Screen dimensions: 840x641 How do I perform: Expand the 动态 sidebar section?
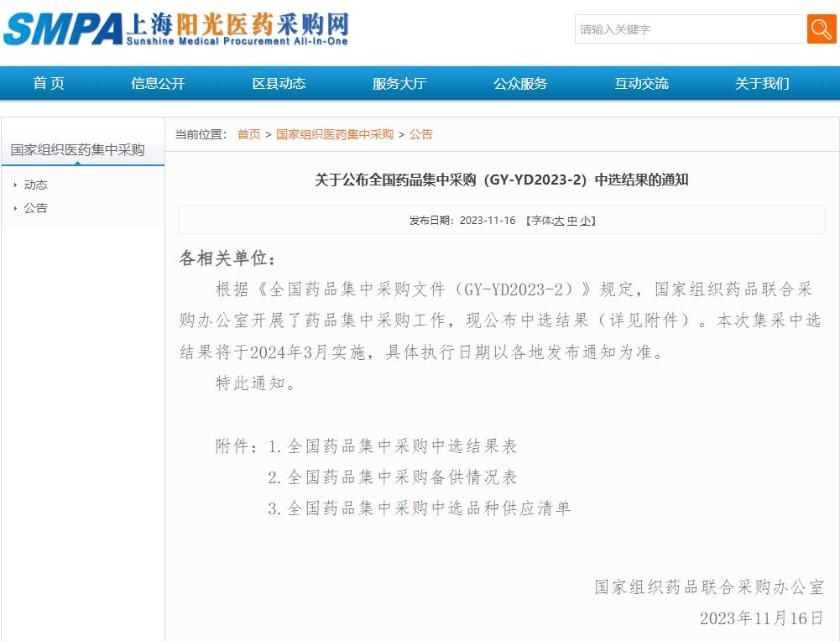[35, 185]
